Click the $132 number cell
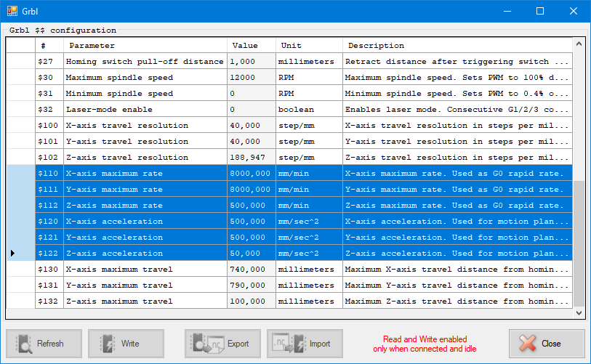 coord(49,301)
